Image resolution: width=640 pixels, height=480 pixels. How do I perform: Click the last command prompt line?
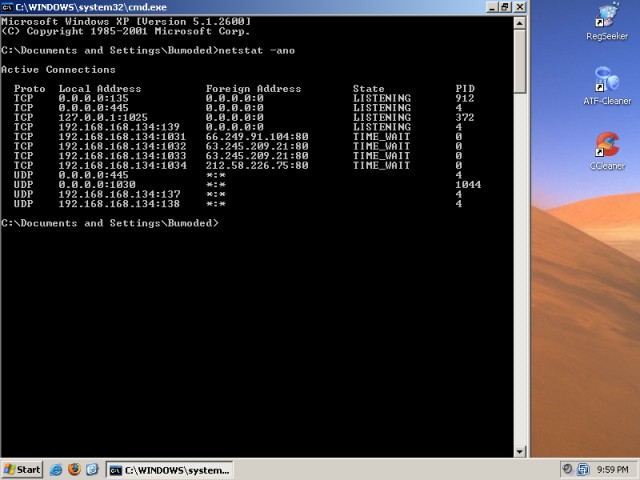(x=110, y=223)
